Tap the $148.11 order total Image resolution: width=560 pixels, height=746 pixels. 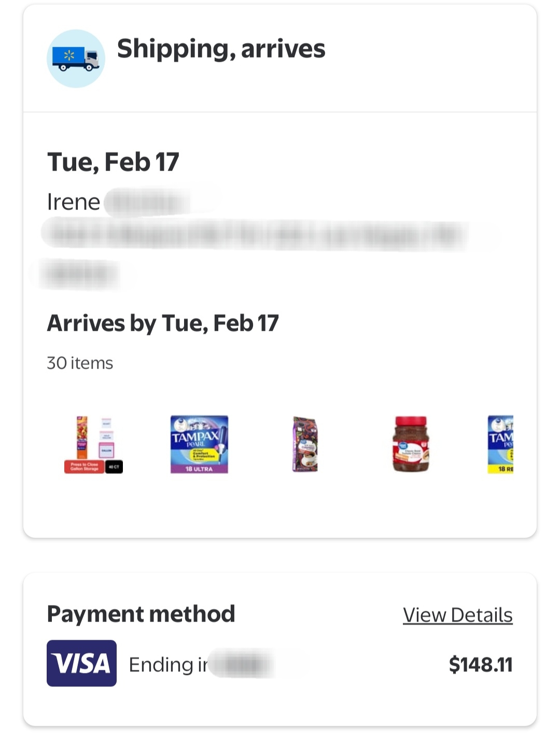point(480,665)
